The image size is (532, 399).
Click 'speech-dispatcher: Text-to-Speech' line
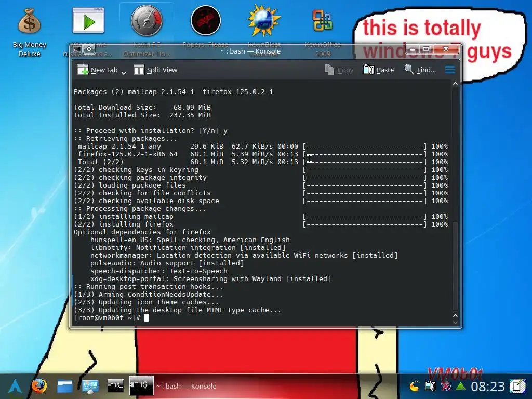[x=159, y=271]
